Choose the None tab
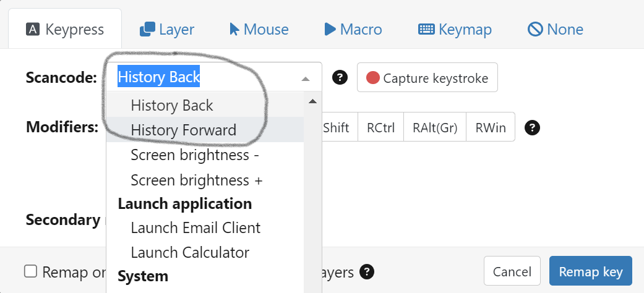Screen dimensions: 644x293 (555, 29)
